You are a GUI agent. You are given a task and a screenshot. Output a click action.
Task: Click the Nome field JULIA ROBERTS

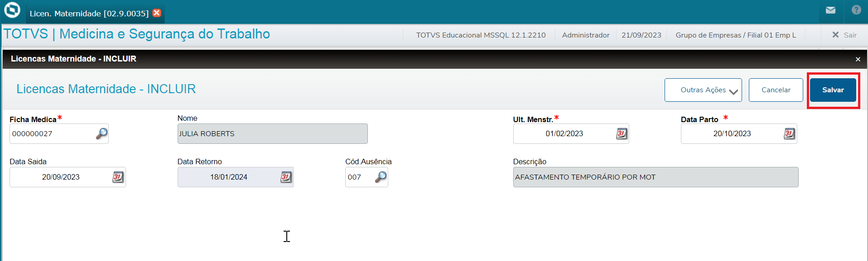coord(272,133)
